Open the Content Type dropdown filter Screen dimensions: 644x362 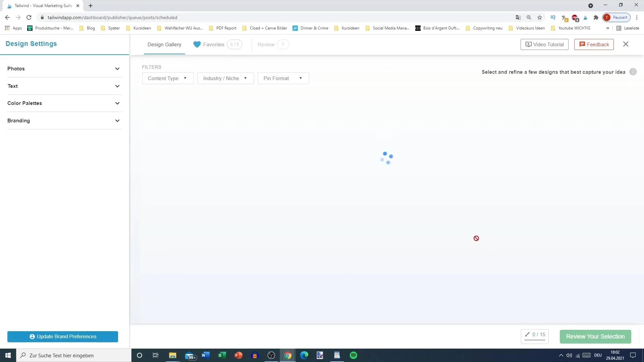point(168,78)
